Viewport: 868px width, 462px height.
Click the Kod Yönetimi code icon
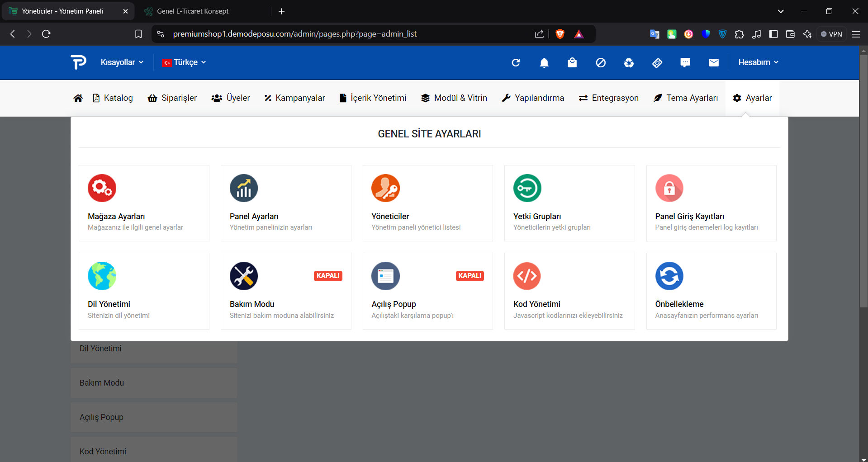tap(527, 276)
